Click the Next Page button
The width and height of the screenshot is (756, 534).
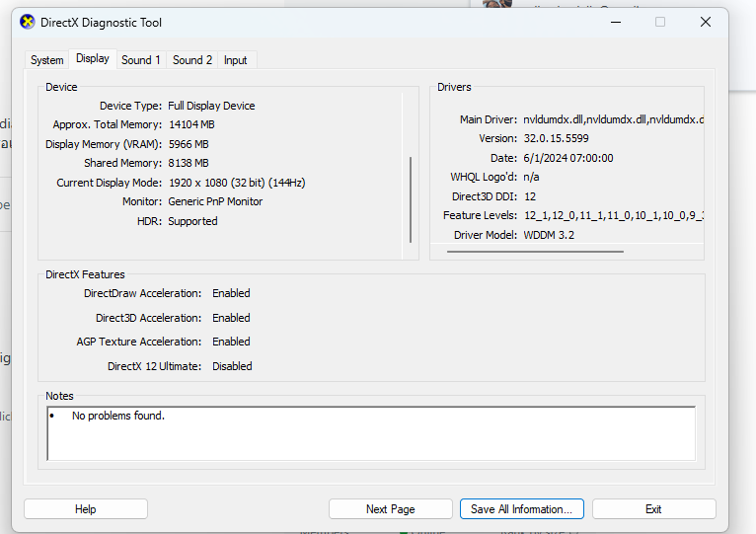pyautogui.click(x=391, y=509)
